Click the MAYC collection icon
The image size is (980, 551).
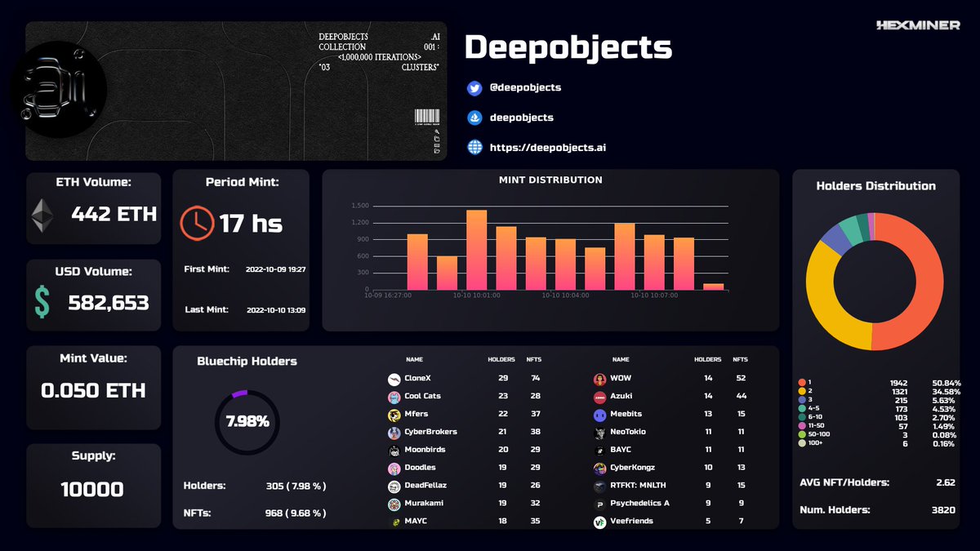[x=394, y=522]
